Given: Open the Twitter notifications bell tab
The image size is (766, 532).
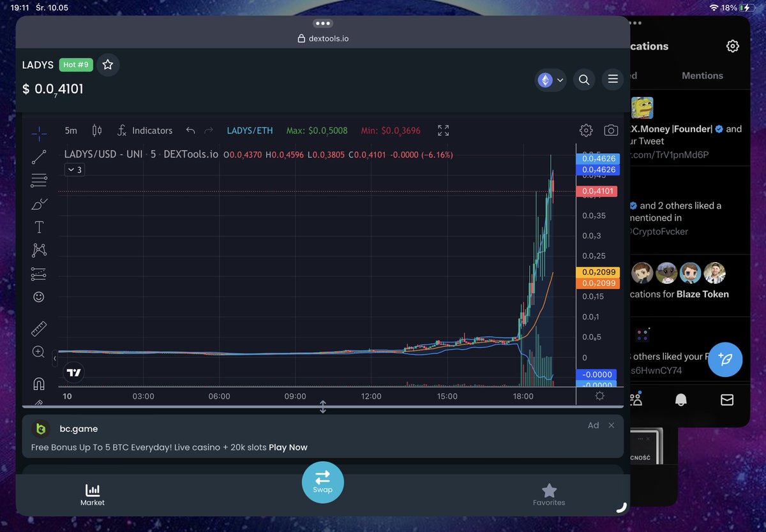Looking at the screenshot, I should 681,400.
